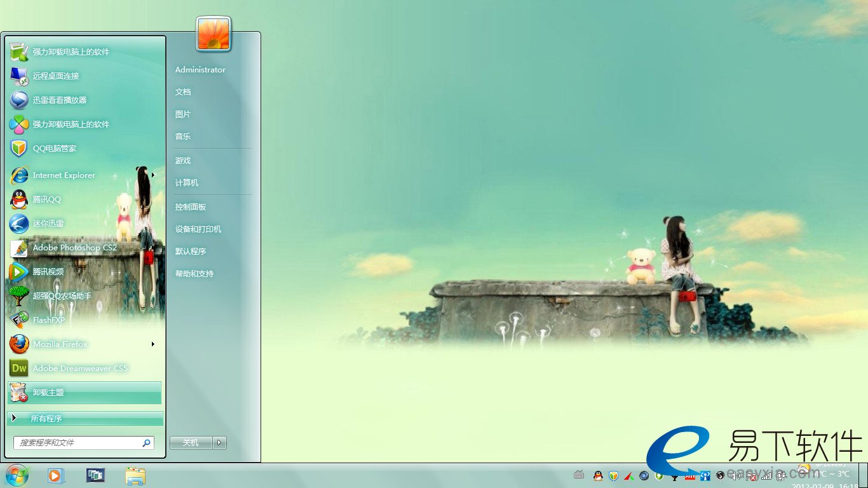Open 控制面板 from the right pane
The height and width of the screenshot is (488, 868).
pyautogui.click(x=191, y=207)
